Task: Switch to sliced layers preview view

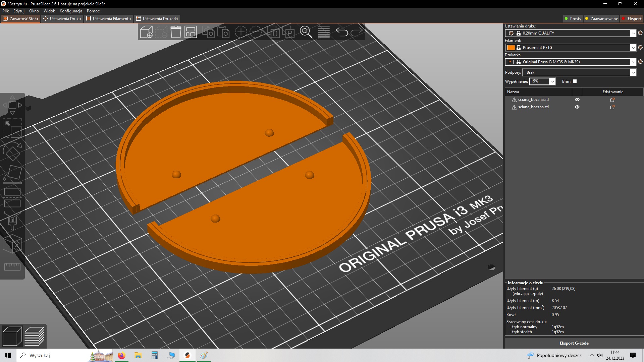Action: click(34, 336)
